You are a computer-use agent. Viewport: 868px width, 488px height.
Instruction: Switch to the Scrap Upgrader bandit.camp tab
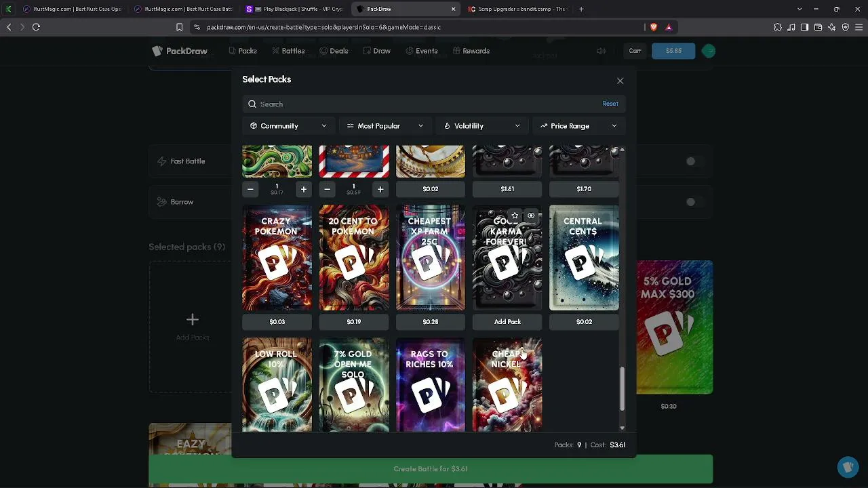click(x=517, y=9)
